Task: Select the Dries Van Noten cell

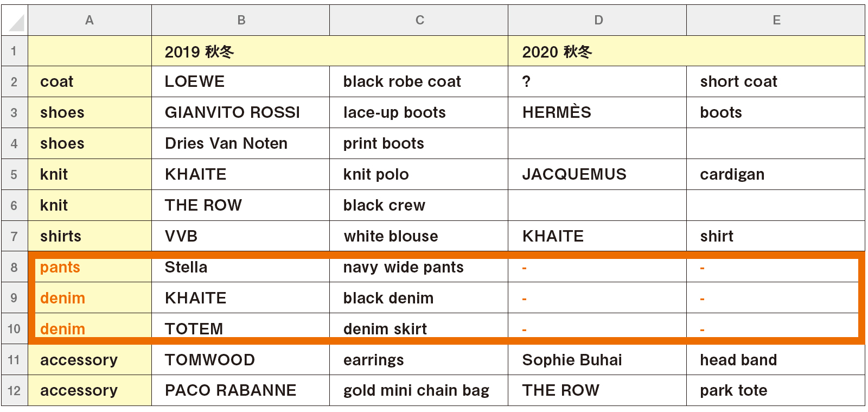Action: click(241, 144)
